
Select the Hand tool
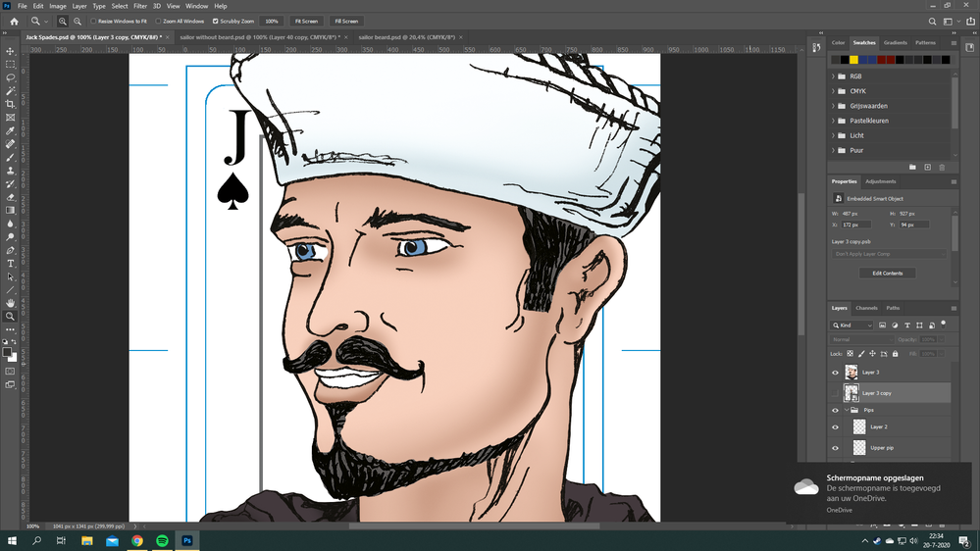pos(11,303)
